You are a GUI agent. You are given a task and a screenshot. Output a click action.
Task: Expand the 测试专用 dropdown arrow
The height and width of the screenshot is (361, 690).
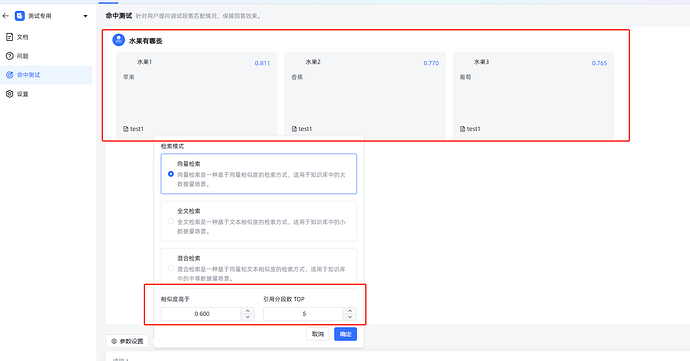coord(85,16)
